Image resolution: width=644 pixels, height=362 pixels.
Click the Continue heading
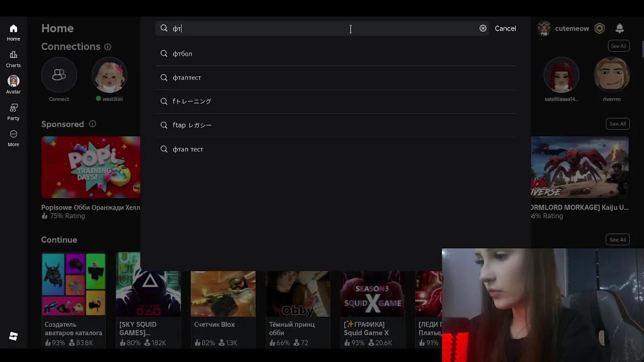tap(59, 240)
